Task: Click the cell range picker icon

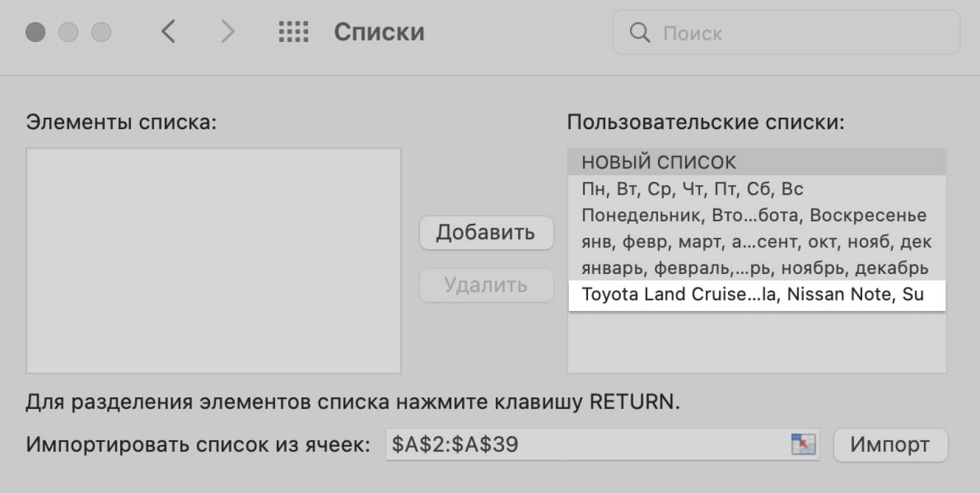Action: click(x=803, y=444)
